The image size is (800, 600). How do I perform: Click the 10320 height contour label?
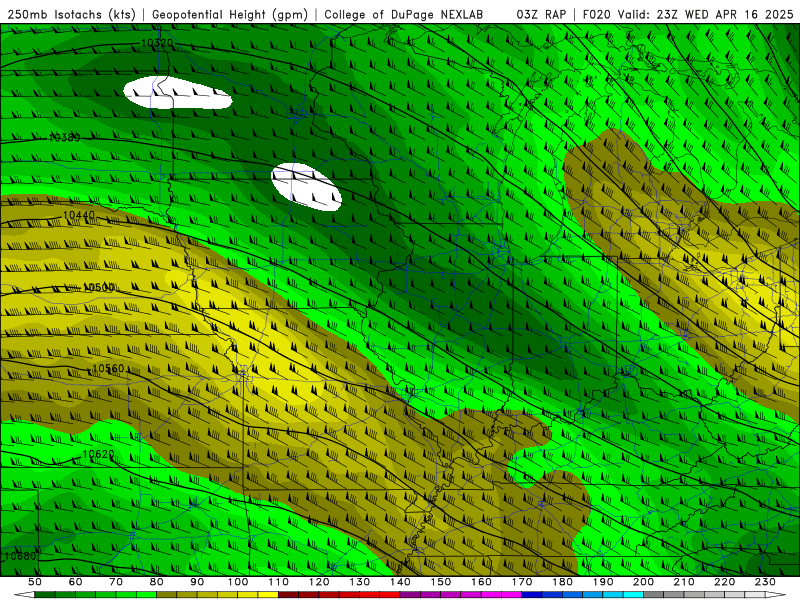point(157,43)
